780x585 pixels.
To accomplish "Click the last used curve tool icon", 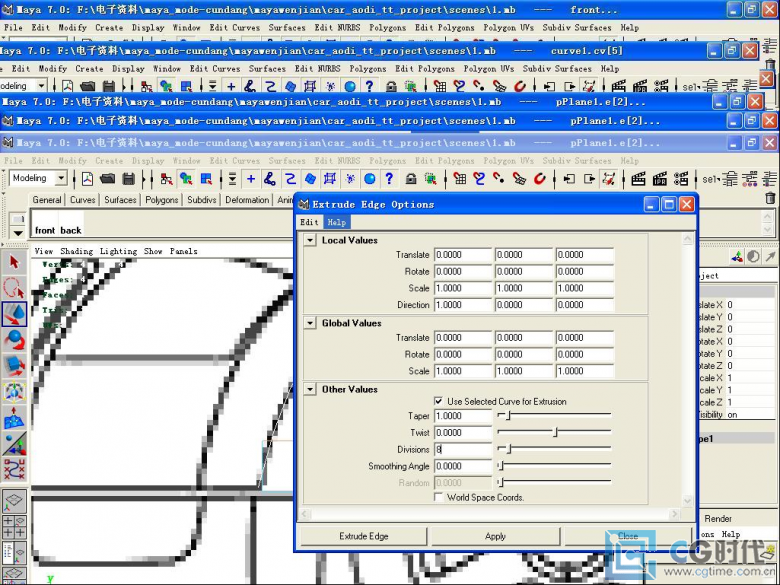I will click(14, 470).
